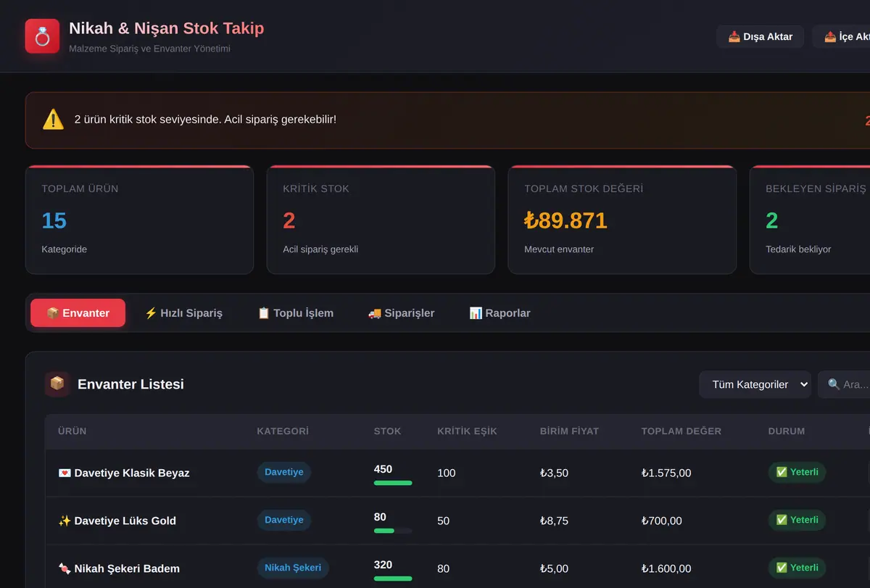Click the Nikah Şekeri category tag
Image resolution: width=870 pixels, height=588 pixels.
pyautogui.click(x=293, y=568)
